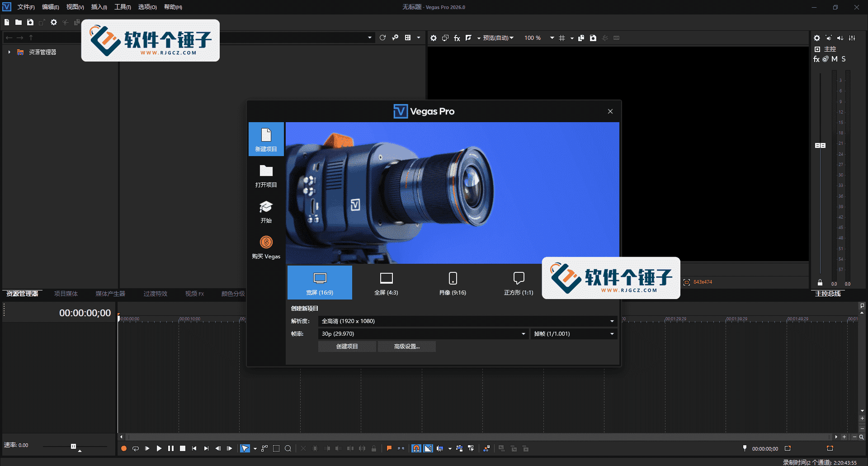Select 打开项目 in Vegas Pro dialog
Image resolution: width=868 pixels, height=466 pixels.
click(x=266, y=176)
